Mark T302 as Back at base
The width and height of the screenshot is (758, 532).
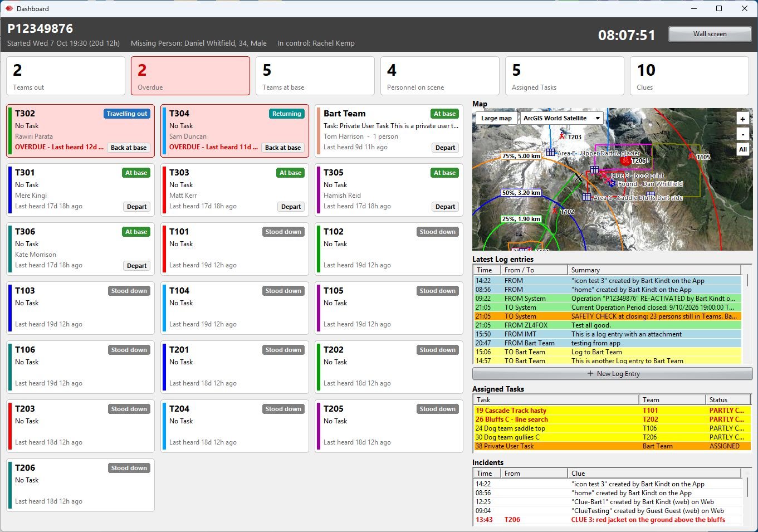coord(129,148)
